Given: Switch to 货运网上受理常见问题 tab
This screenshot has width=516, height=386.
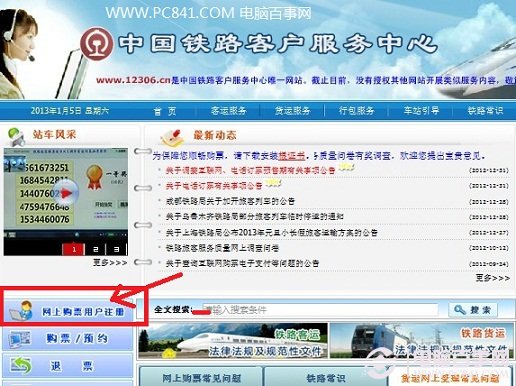Looking at the screenshot, I should pos(450,378).
